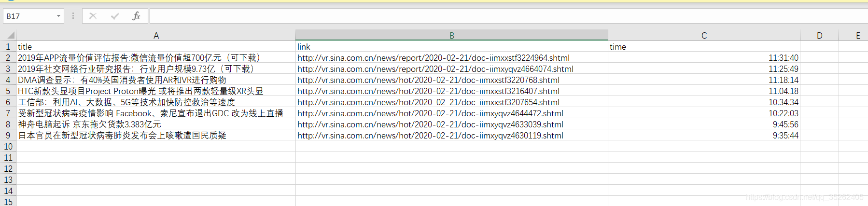Click cell '日本官员在新型冠状病毒肺炎发布会上咳嗽'

tap(156, 136)
